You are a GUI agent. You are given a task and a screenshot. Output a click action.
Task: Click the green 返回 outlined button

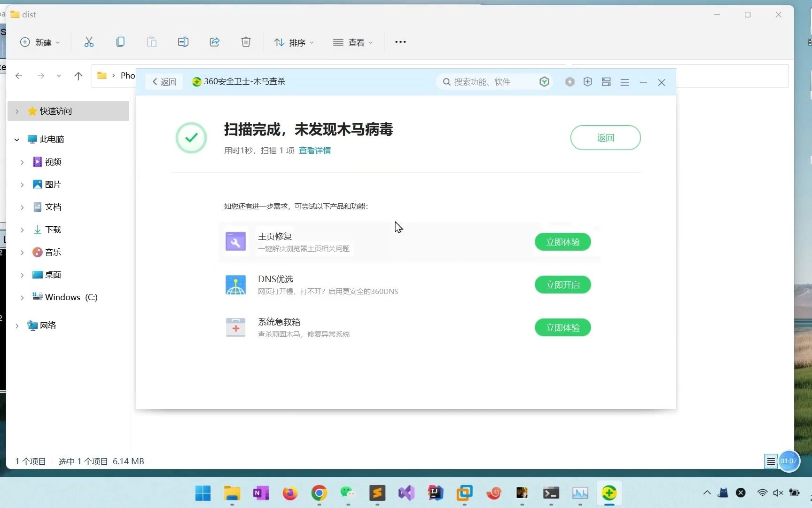tap(605, 138)
